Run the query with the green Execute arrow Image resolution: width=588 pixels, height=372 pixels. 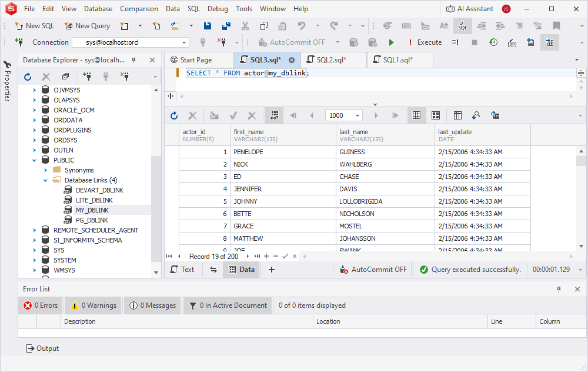click(x=391, y=42)
